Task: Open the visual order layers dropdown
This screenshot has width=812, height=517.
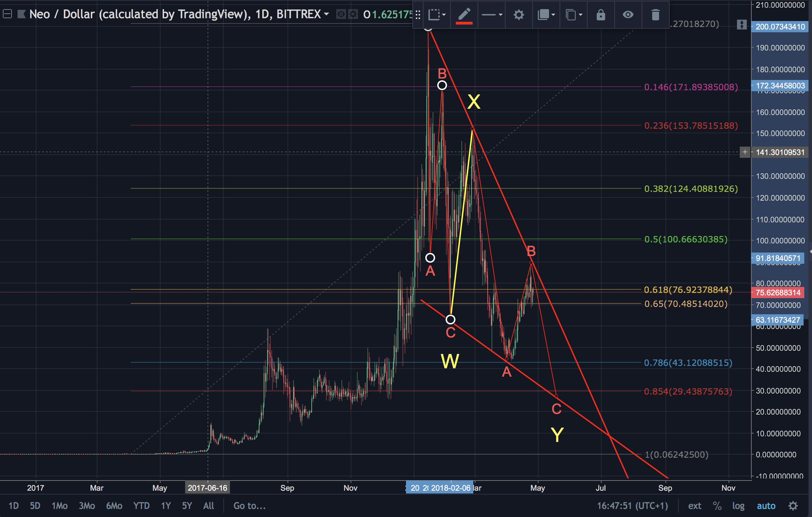Action: click(546, 15)
